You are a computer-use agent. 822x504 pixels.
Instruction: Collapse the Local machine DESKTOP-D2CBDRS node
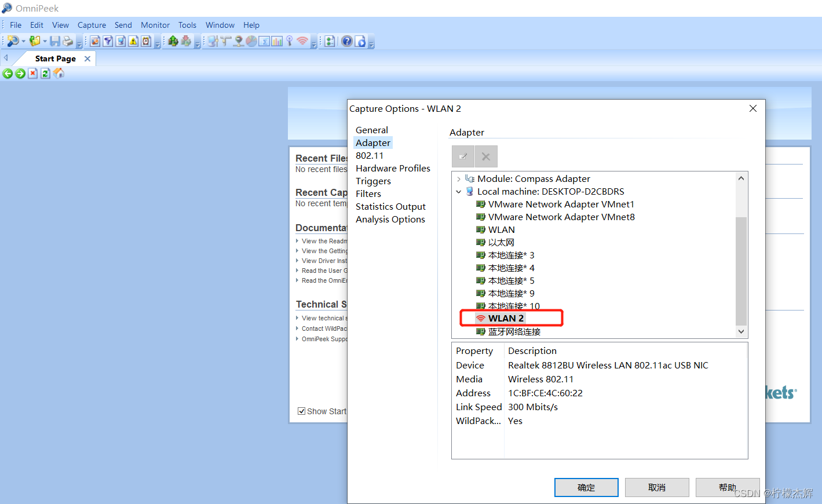point(459,192)
